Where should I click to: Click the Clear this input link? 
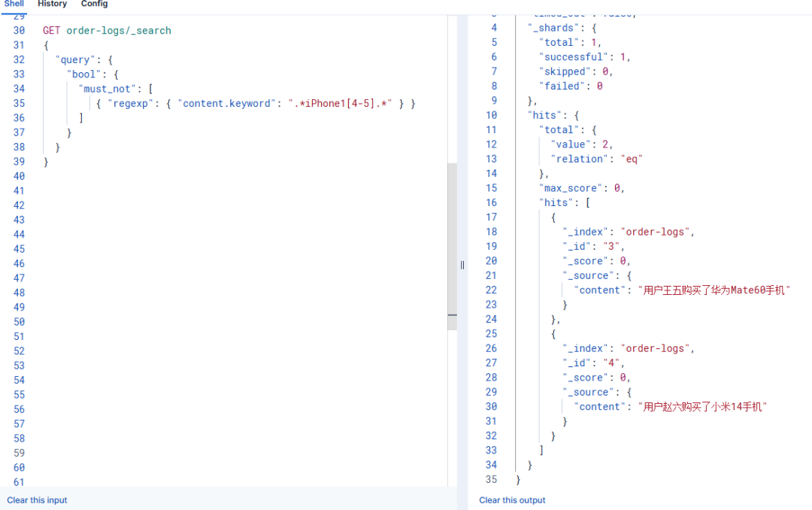[x=37, y=500]
